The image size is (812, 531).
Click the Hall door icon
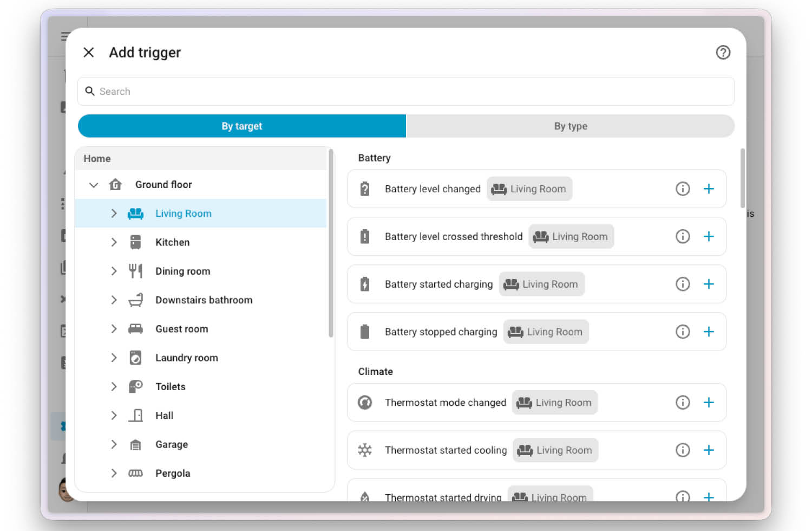135,416
